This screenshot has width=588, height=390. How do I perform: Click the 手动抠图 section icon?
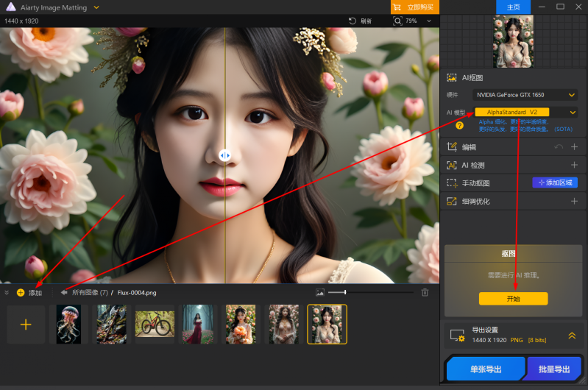pyautogui.click(x=452, y=183)
